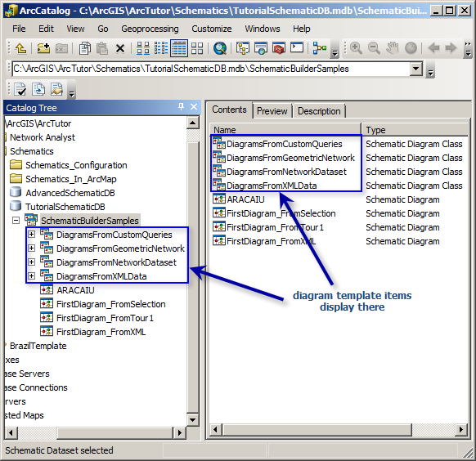Open the Search window icon
The image size is (476, 461).
click(220, 48)
